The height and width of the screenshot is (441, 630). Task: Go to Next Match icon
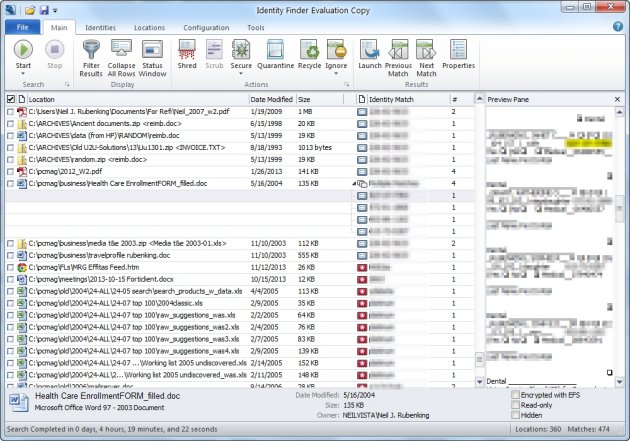(426, 50)
